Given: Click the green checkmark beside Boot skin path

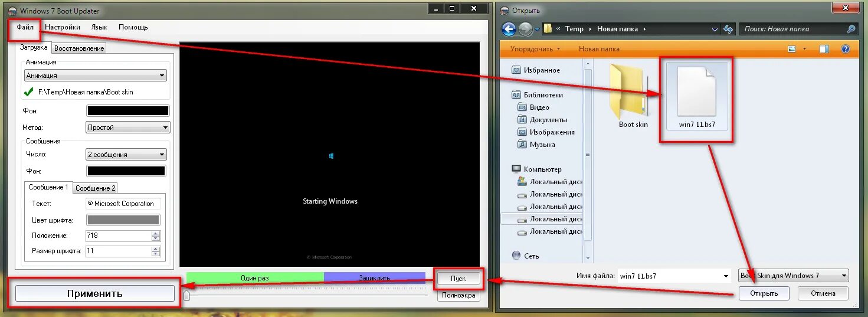Looking at the screenshot, I should (x=28, y=91).
